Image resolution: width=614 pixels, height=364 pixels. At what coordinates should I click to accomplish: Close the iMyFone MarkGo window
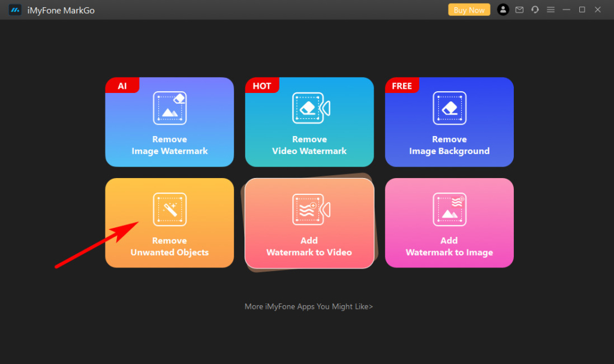click(x=598, y=10)
